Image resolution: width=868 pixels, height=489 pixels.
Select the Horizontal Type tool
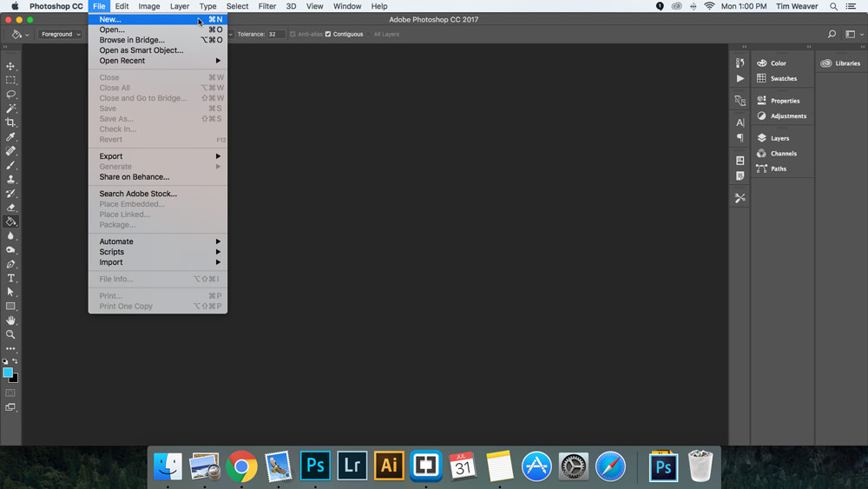pos(10,278)
